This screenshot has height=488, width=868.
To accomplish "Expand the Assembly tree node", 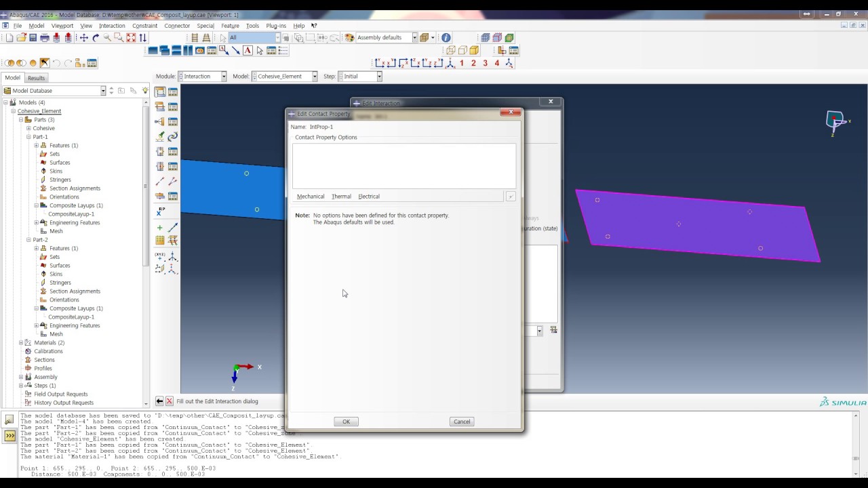I will click(x=21, y=377).
